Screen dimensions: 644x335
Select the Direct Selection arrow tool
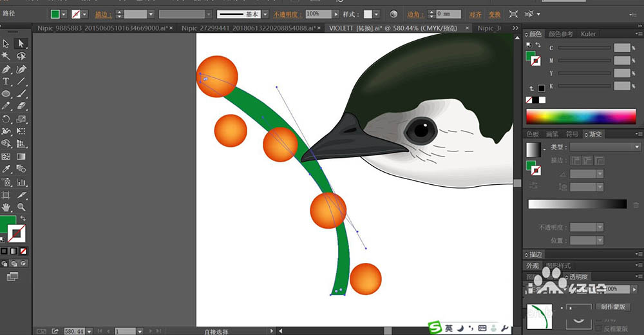click(x=21, y=43)
